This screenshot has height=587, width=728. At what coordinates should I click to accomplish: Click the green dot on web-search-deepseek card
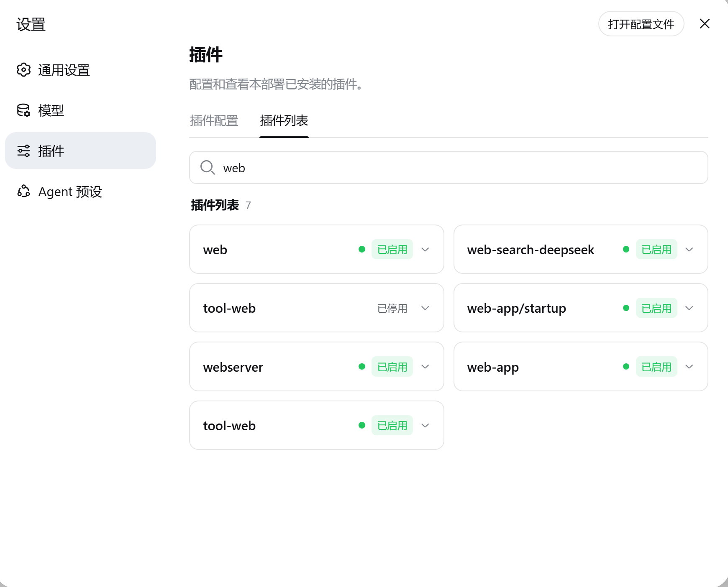coord(626,250)
